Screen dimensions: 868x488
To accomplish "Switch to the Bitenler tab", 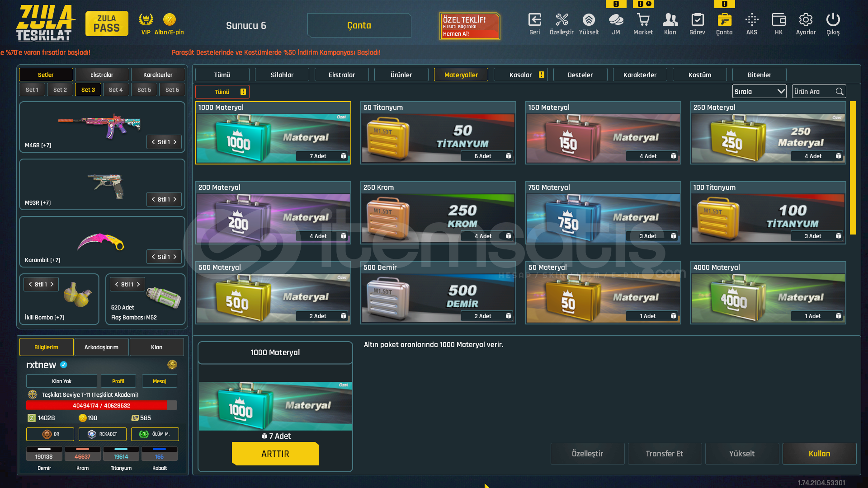I will coord(759,75).
